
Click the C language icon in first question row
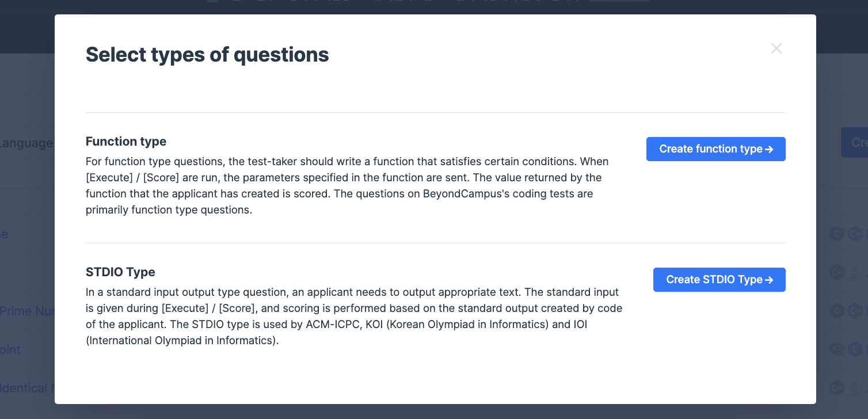click(836, 234)
